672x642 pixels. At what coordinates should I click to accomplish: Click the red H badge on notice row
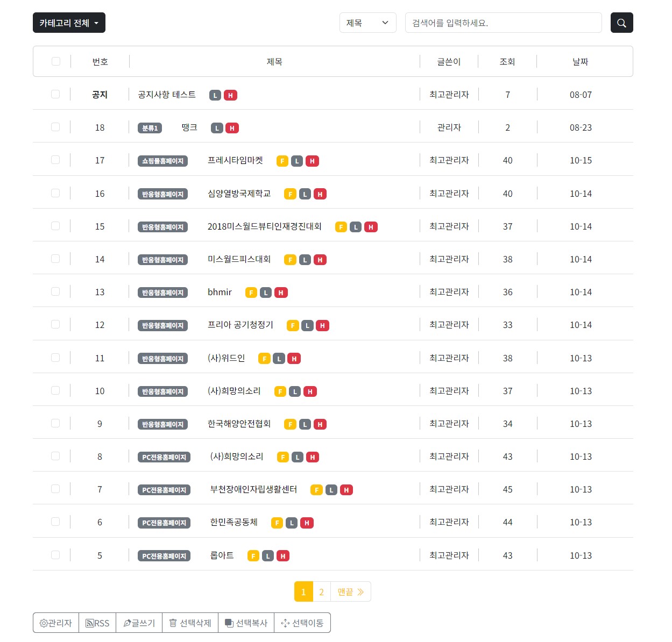(x=230, y=95)
